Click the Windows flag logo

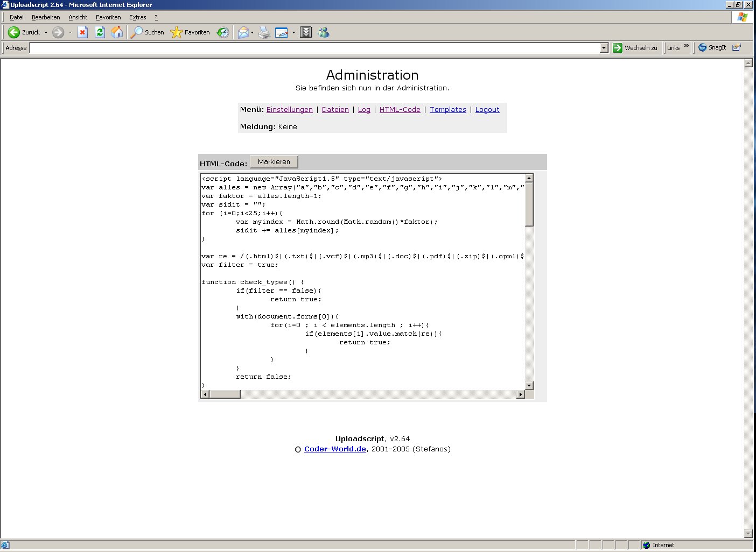tap(743, 17)
